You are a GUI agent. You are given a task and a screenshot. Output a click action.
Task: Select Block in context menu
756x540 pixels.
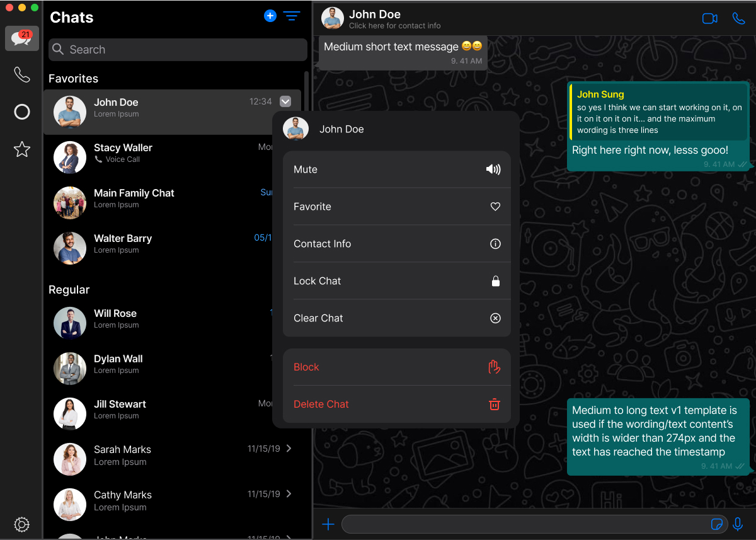[397, 367]
